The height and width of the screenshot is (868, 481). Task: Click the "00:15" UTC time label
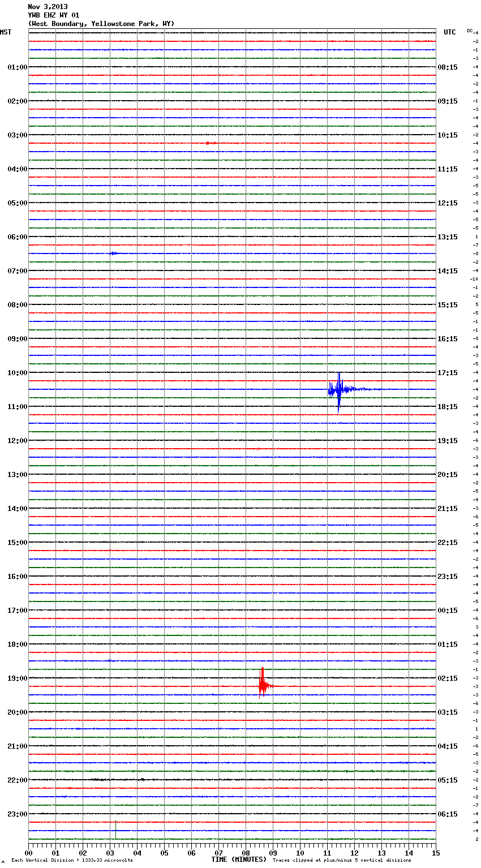click(x=448, y=611)
